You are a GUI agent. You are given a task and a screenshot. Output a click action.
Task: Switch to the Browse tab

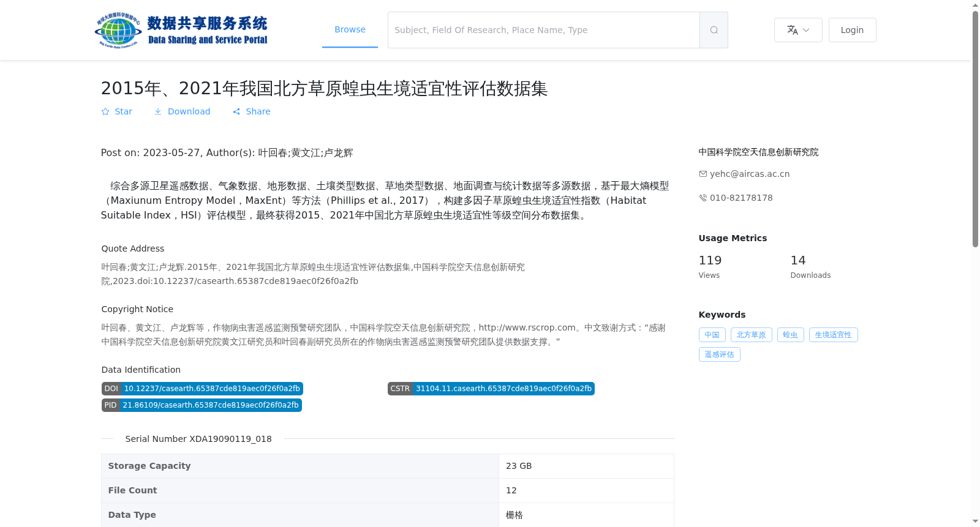pos(350,29)
